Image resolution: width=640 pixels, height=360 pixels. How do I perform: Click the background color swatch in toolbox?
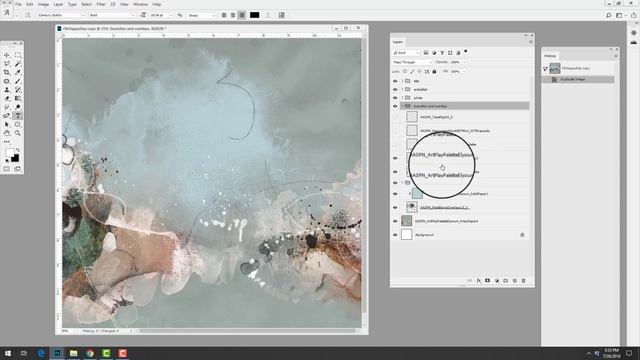(x=16, y=159)
